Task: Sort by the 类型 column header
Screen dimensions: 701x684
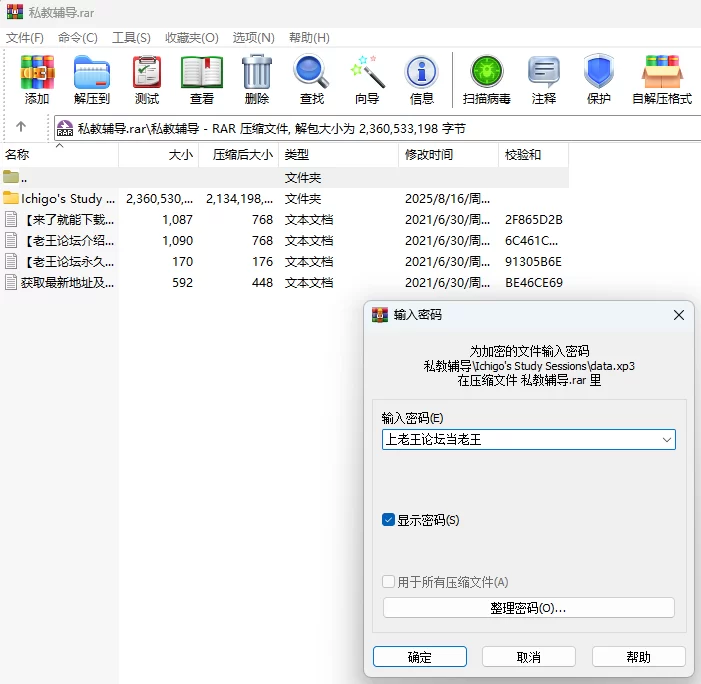Action: [x=338, y=155]
